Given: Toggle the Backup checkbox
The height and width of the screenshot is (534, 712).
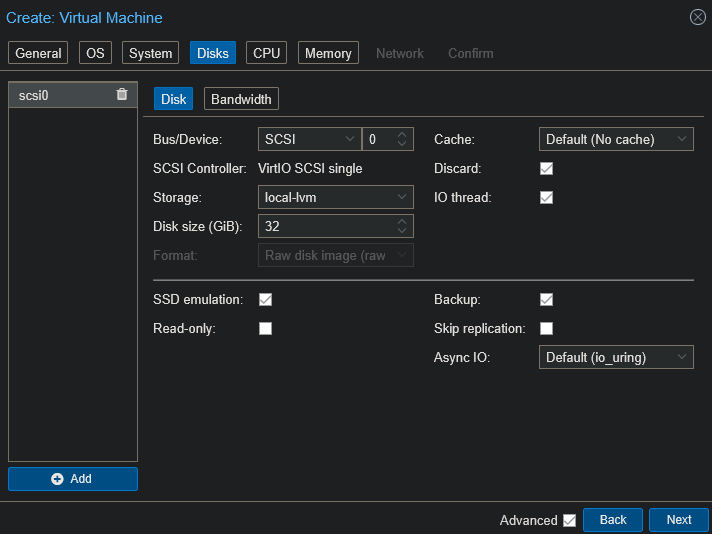Looking at the screenshot, I should (546, 299).
